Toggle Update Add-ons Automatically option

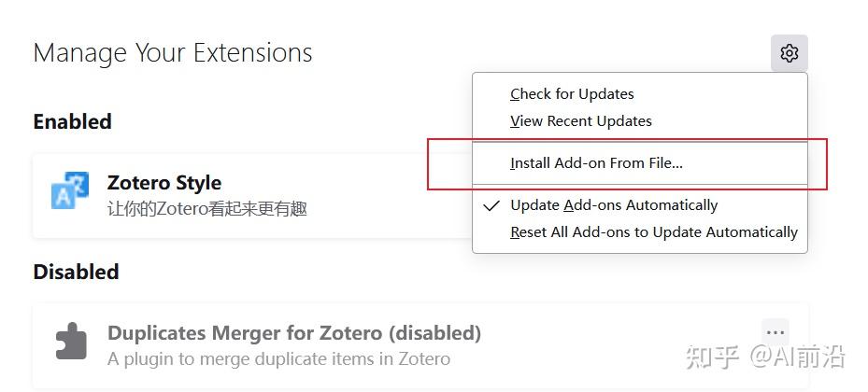[614, 205]
